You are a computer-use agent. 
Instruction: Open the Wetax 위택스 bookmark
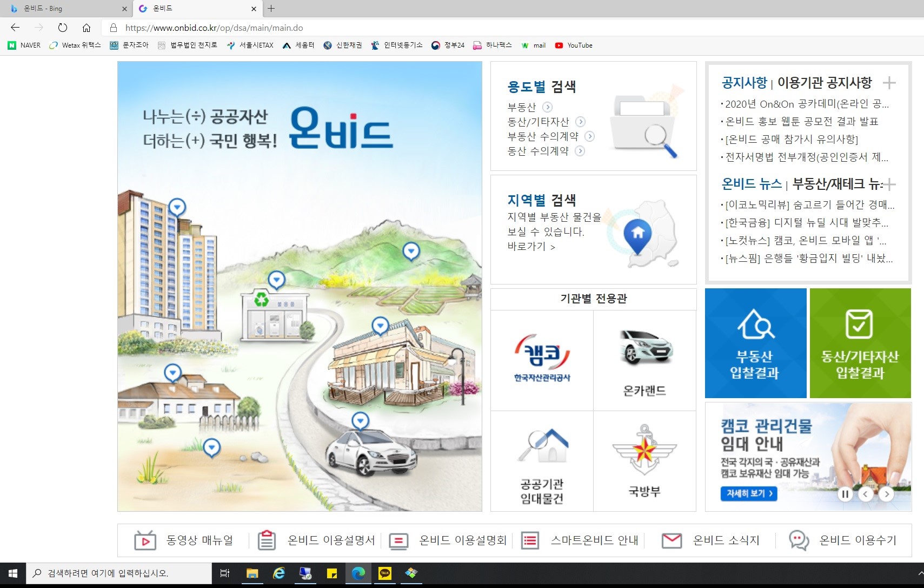pos(75,45)
